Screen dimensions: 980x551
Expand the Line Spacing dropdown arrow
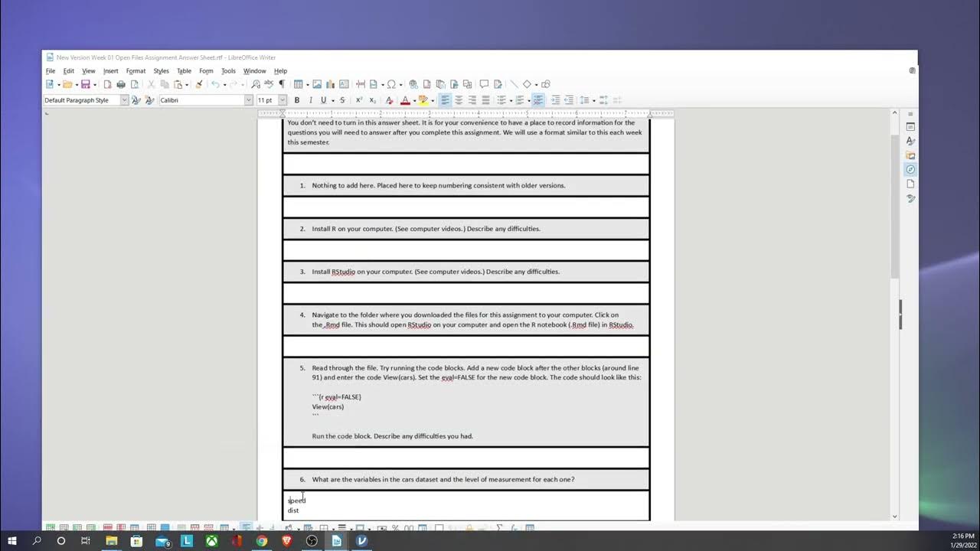tap(594, 100)
